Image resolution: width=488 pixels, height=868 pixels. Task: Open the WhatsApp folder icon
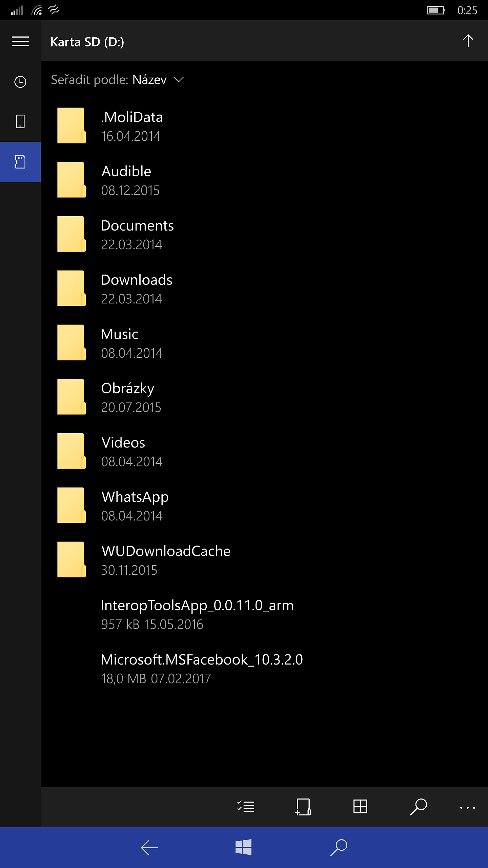71,505
